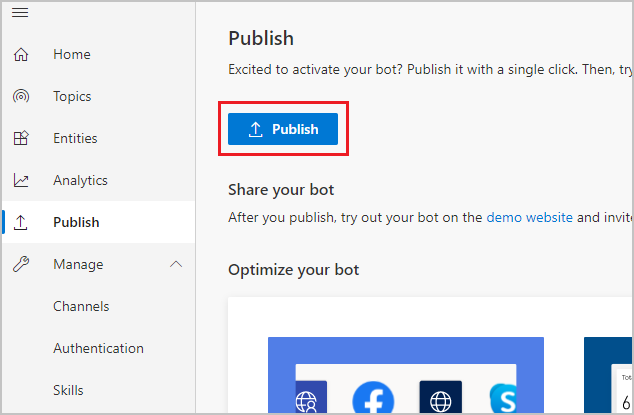The image size is (634, 415).
Task: Open Authentication settings under Manage
Action: pos(98,349)
